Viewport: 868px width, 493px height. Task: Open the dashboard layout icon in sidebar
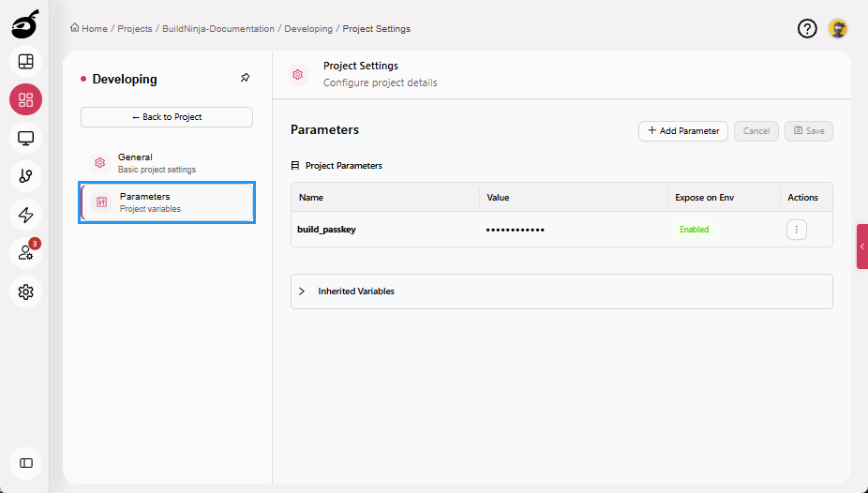tap(25, 62)
